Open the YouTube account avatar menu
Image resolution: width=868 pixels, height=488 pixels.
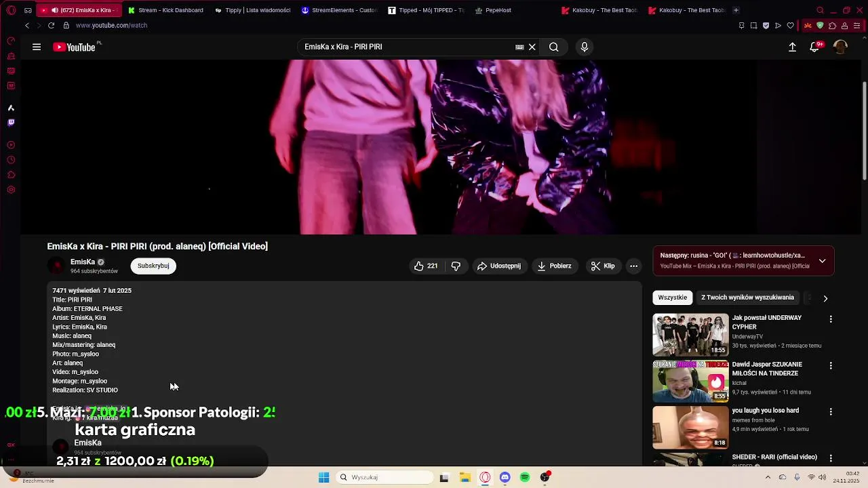[840, 47]
